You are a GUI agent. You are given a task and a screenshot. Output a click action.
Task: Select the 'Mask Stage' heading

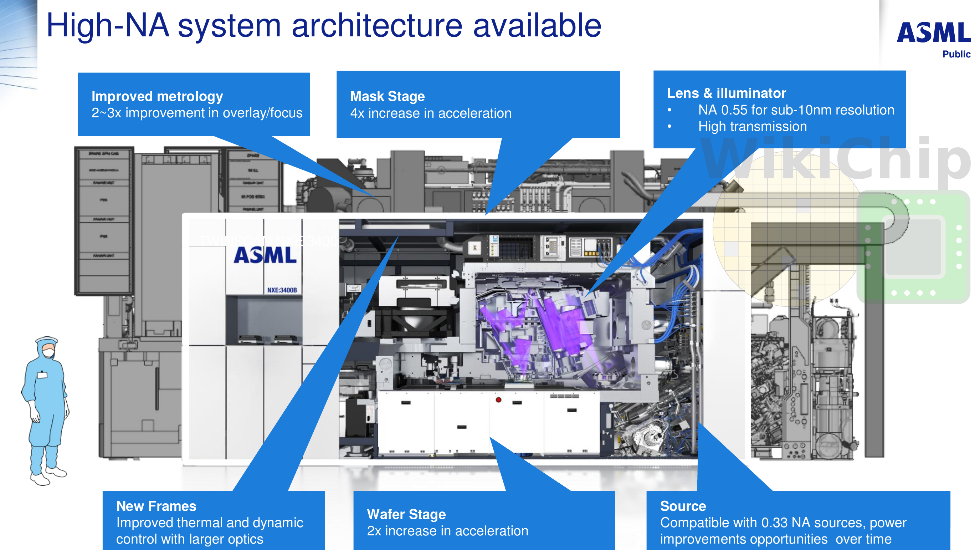click(387, 96)
